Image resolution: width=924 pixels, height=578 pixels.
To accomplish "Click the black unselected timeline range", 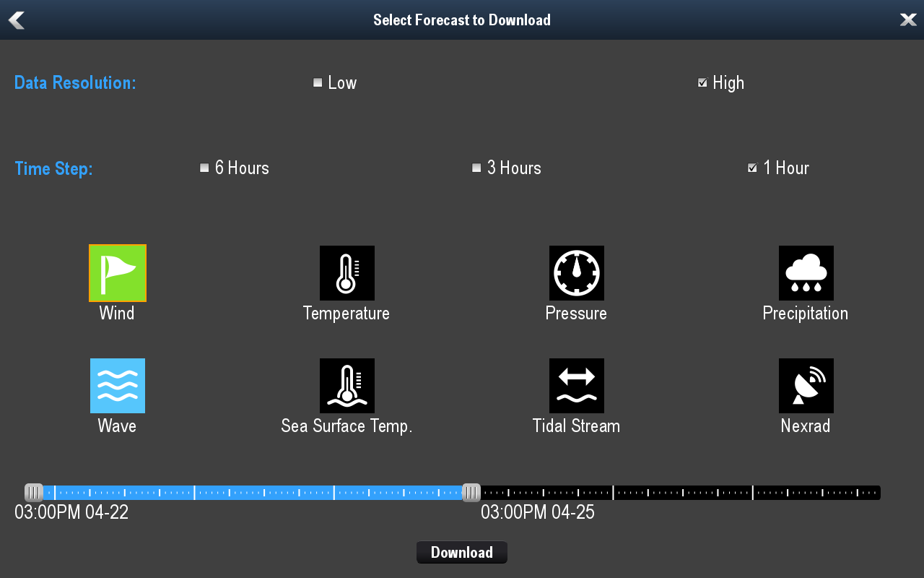I will [680, 493].
